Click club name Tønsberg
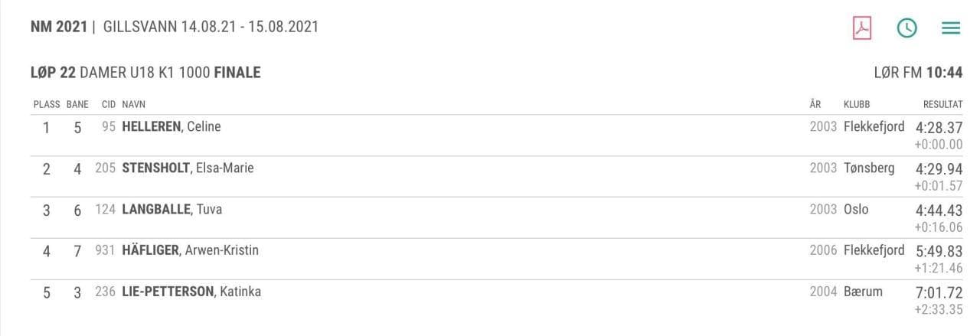Viewport: 980px width, 336px height. pyautogui.click(x=869, y=168)
